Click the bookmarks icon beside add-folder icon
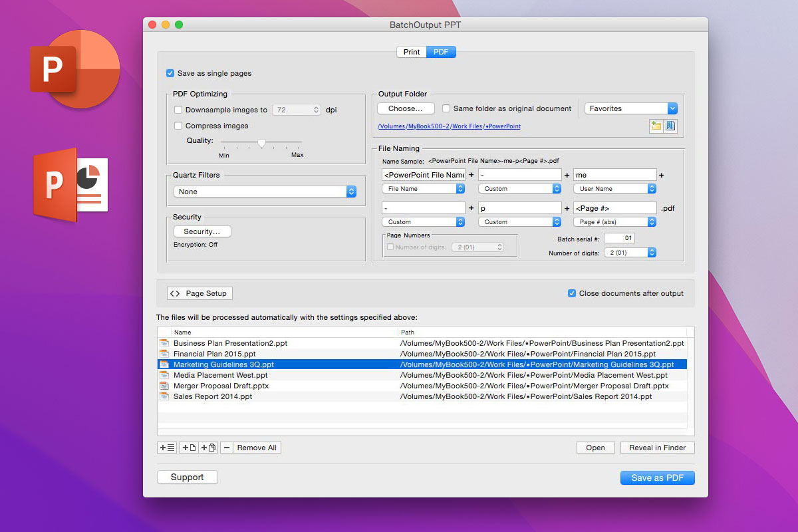Image resolution: width=798 pixels, height=532 pixels. (x=670, y=126)
